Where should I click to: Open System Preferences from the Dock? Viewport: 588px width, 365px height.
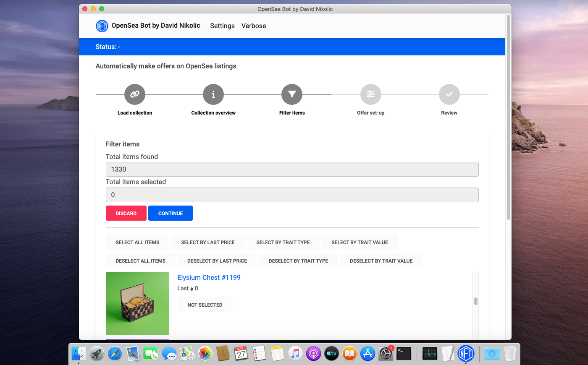click(x=386, y=354)
